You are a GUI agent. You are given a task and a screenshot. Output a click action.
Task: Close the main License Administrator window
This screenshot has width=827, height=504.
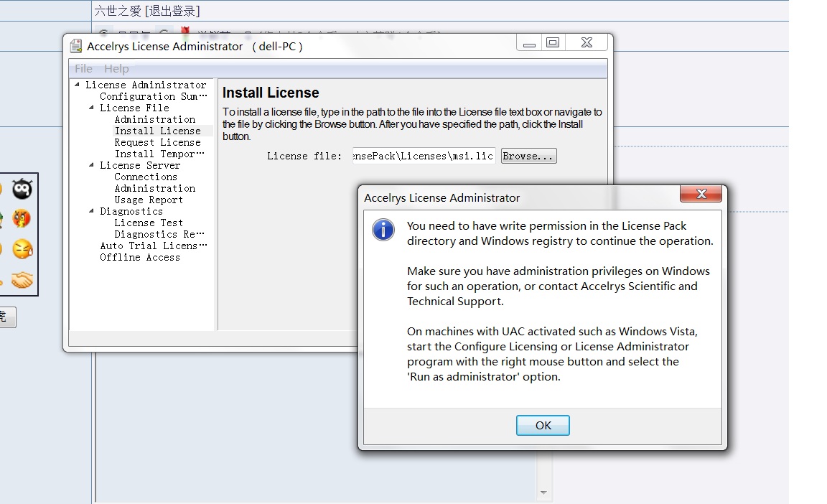tap(587, 42)
